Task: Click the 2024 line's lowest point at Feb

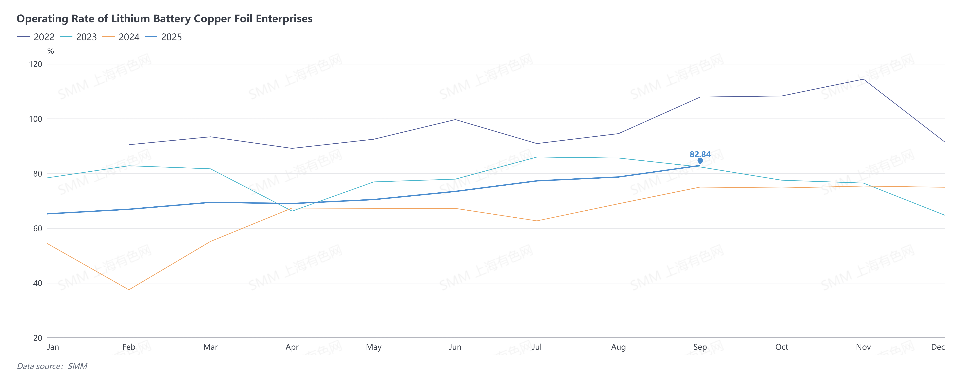Action: [129, 290]
